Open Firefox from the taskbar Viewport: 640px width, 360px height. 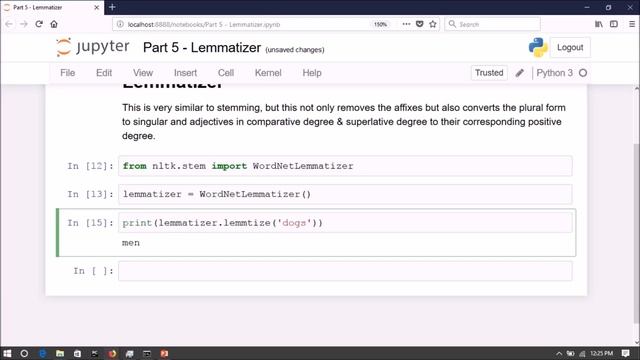112,353
